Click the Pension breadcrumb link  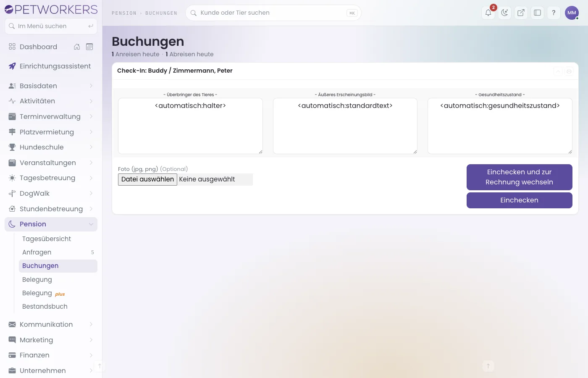124,13
